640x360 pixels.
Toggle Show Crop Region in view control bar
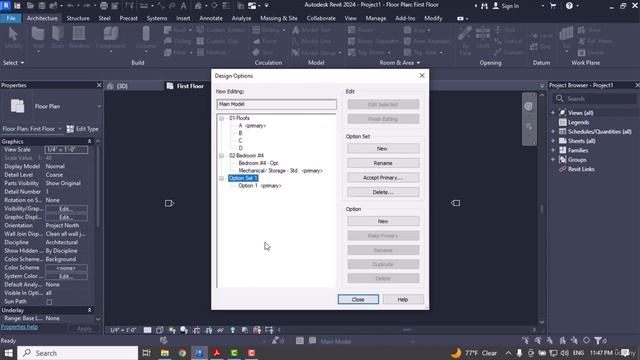(x=209, y=330)
